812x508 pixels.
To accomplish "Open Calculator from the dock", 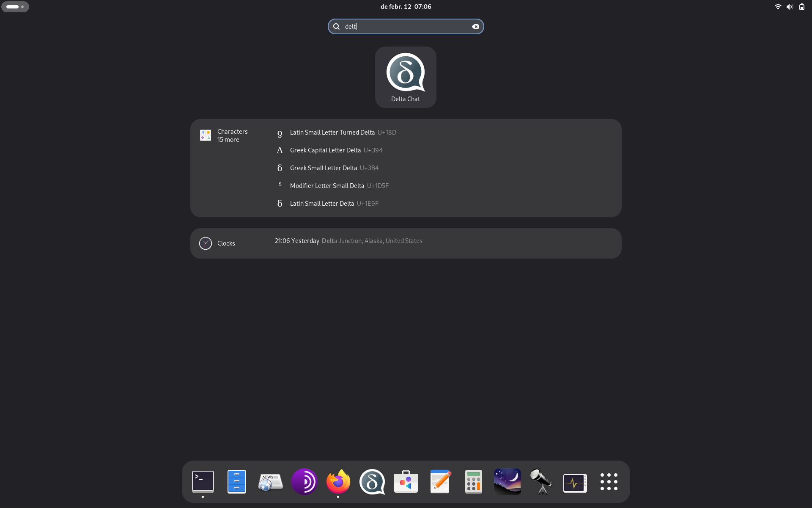I will [474, 482].
